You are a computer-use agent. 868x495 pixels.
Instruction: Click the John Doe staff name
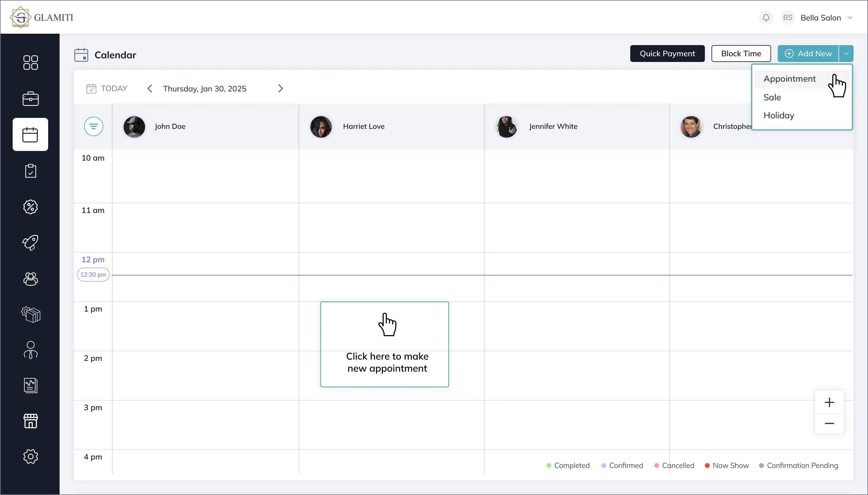170,127
